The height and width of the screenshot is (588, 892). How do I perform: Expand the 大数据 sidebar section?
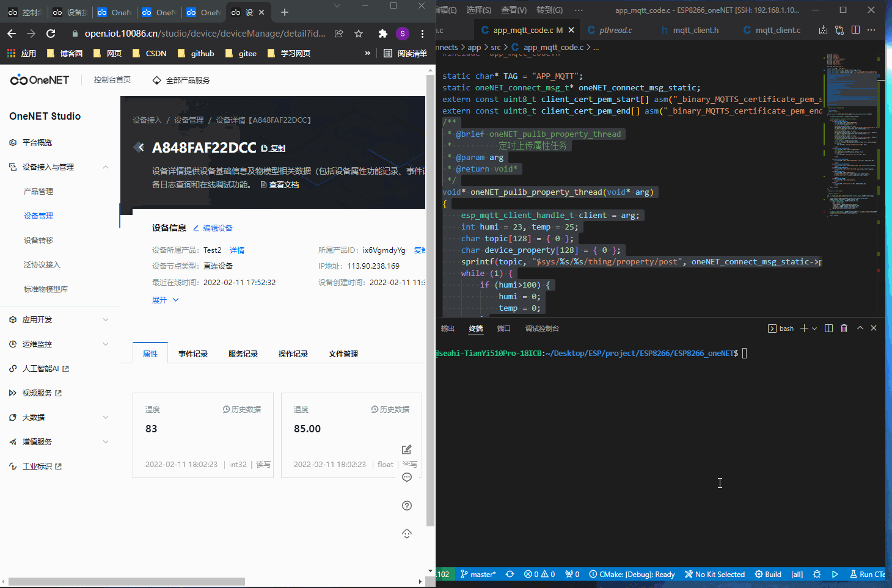(x=106, y=418)
